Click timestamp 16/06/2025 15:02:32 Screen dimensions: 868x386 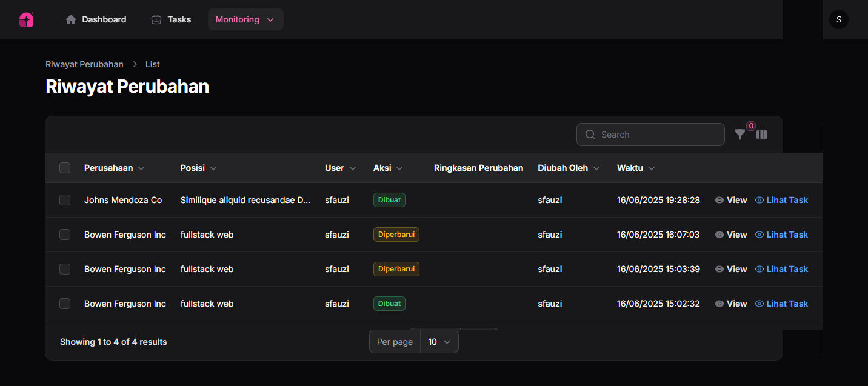click(658, 304)
